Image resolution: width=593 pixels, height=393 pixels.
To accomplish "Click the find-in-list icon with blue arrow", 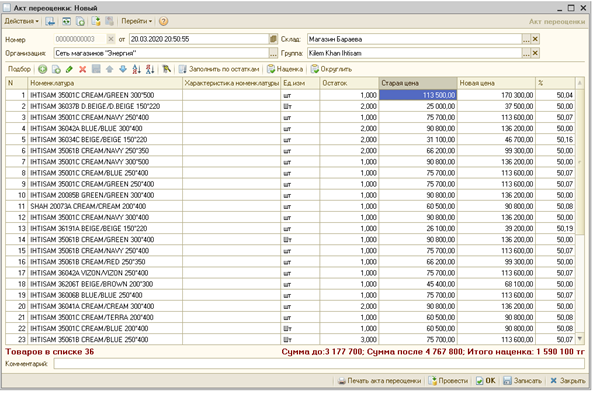I will tap(50, 21).
